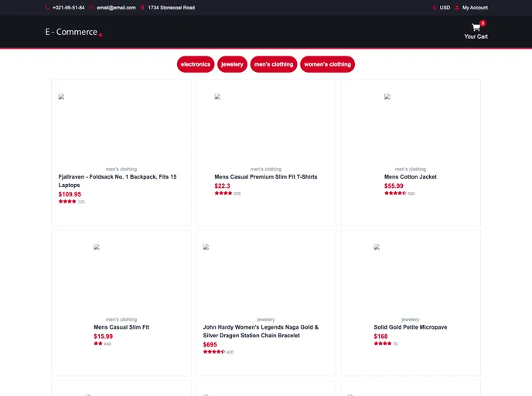Click the Mens Casual Slim Fit image
The height and width of the screenshot is (396, 532).
click(x=97, y=247)
